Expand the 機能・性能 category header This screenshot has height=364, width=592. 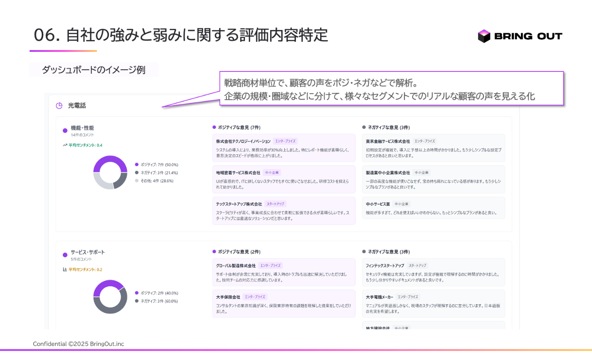pyautogui.click(x=82, y=128)
